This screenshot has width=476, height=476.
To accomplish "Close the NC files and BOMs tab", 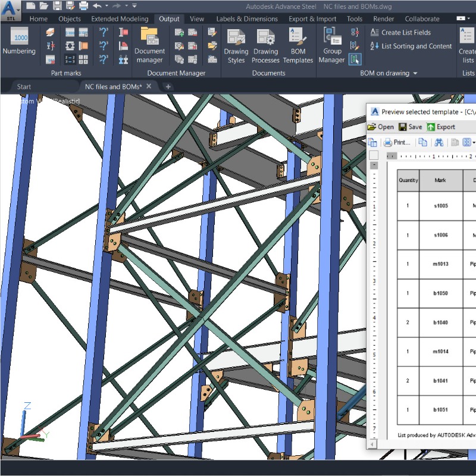I will [x=149, y=86].
